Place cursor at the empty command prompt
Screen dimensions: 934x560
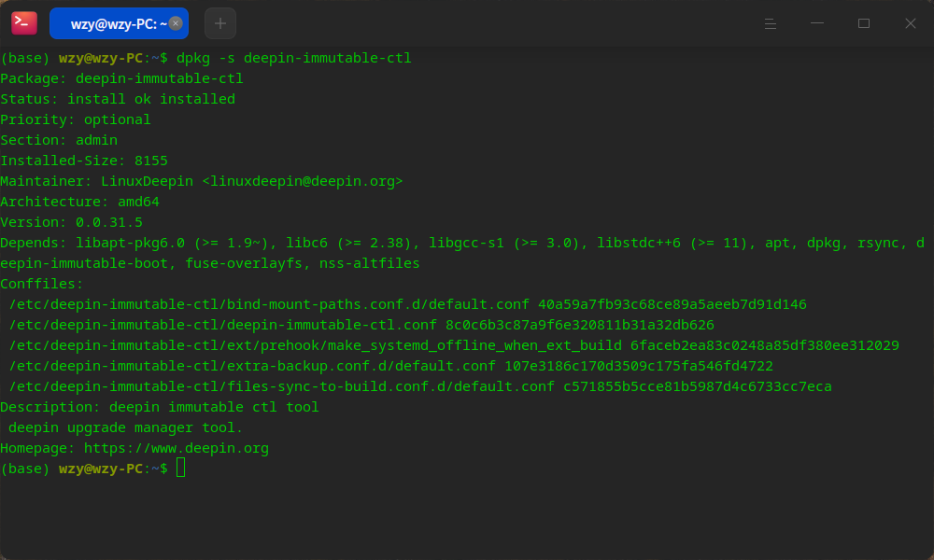(x=181, y=468)
